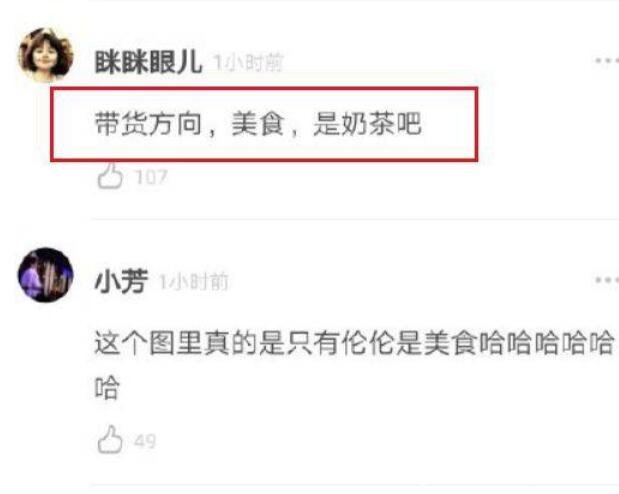The height and width of the screenshot is (494, 619).
Task: Click 眯眯眼儿's 1小时前 timestamp
Action: [248, 63]
